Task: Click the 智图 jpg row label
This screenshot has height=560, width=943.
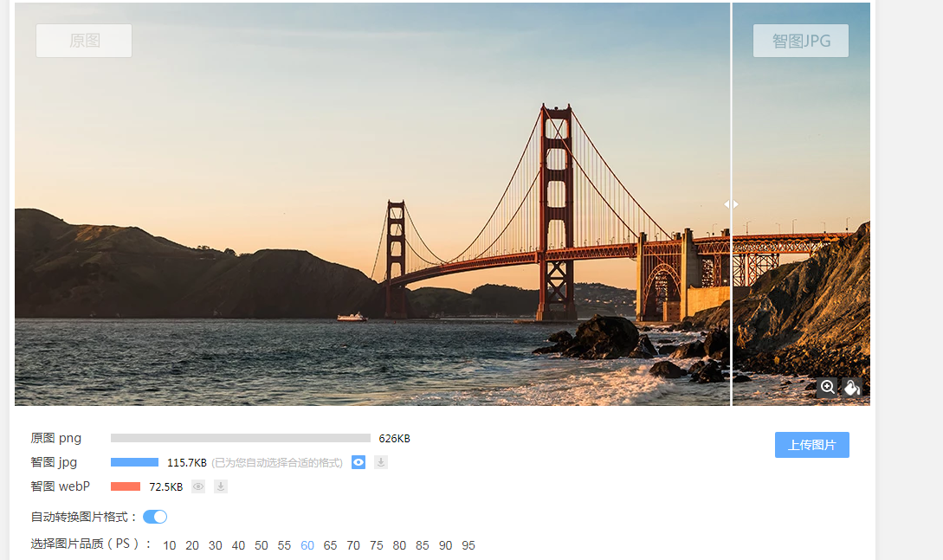Action: 54,462
